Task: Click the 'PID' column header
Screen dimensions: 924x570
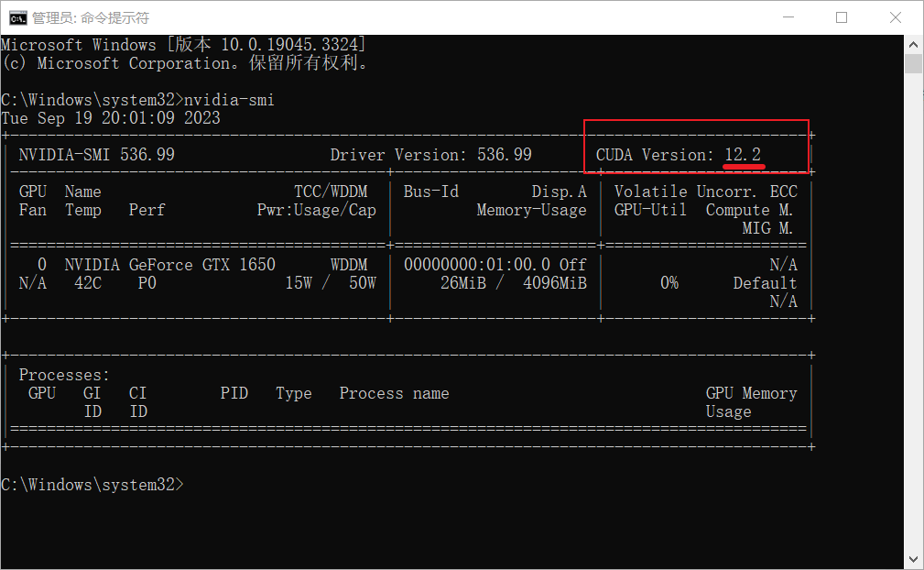Action: coord(234,393)
